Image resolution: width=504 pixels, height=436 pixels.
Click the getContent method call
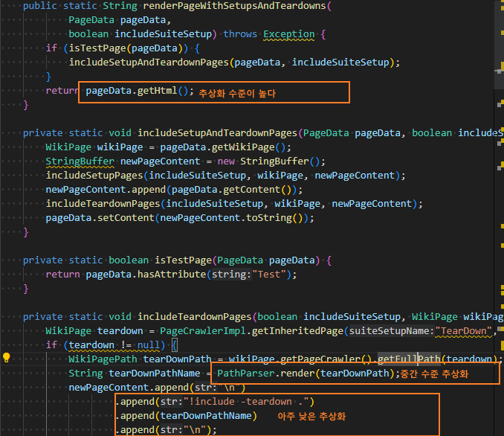tap(252, 190)
